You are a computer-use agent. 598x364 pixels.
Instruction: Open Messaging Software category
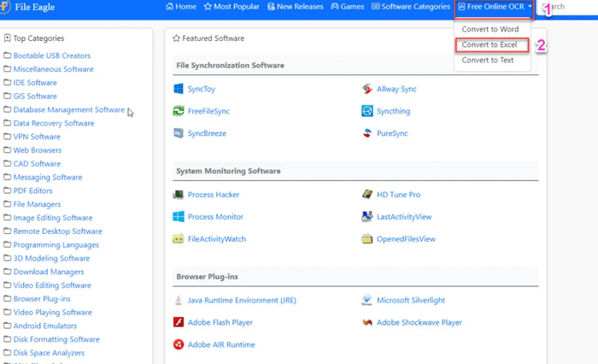(48, 177)
